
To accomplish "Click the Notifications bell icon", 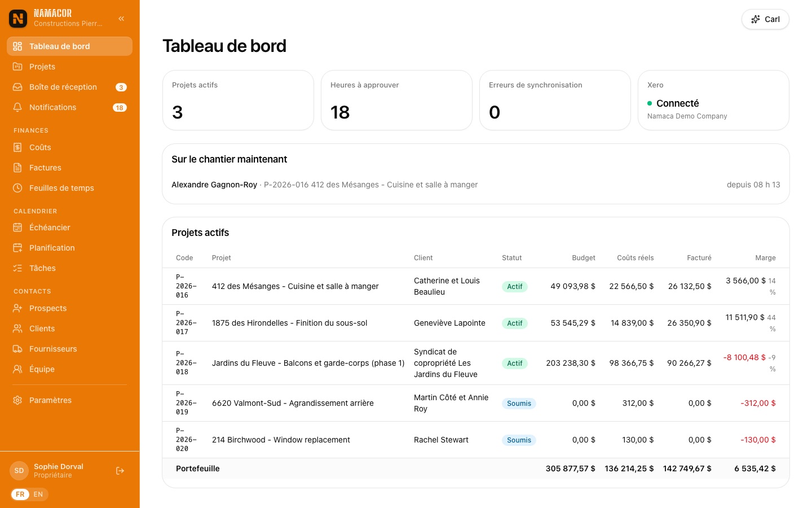I will [17, 107].
